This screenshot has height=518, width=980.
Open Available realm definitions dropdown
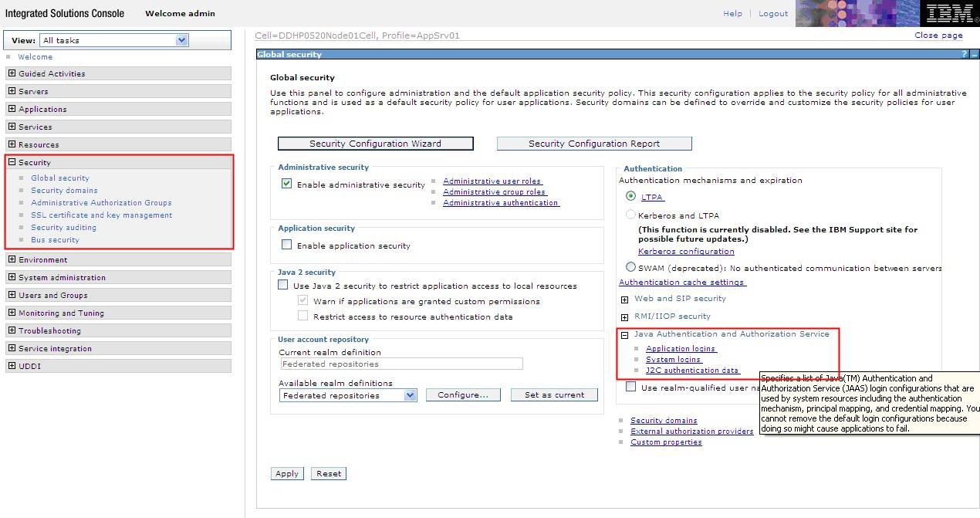click(x=348, y=395)
